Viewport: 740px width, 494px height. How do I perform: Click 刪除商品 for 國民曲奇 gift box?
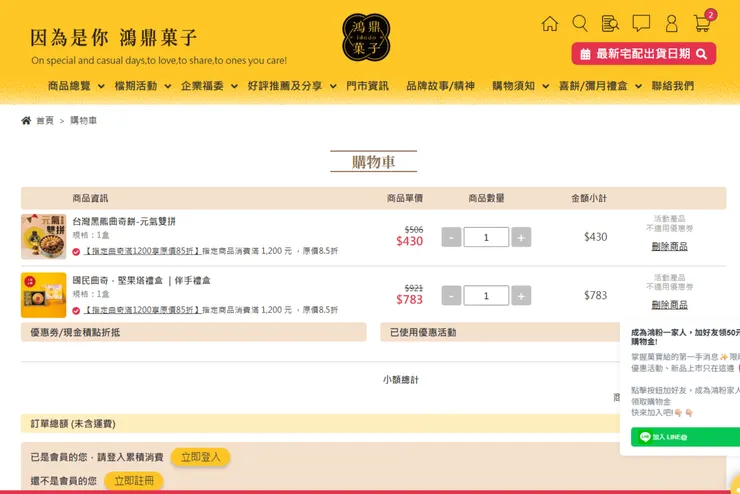[x=669, y=304]
